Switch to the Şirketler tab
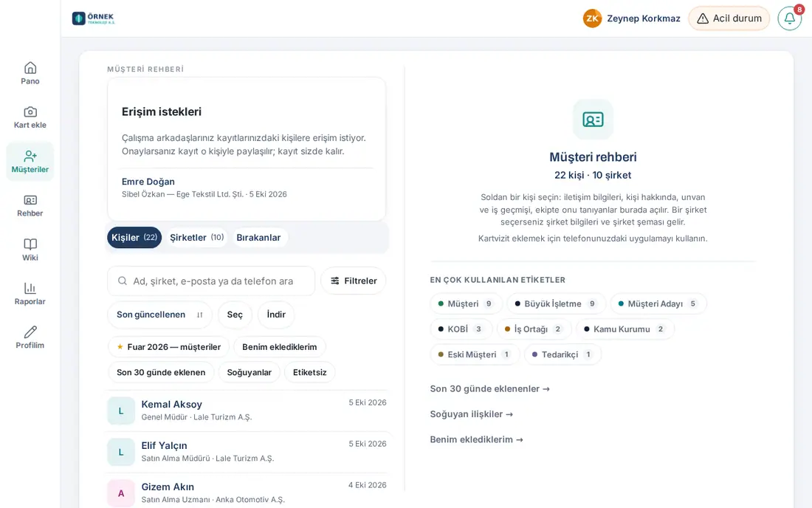812x508 pixels. pyautogui.click(x=197, y=238)
